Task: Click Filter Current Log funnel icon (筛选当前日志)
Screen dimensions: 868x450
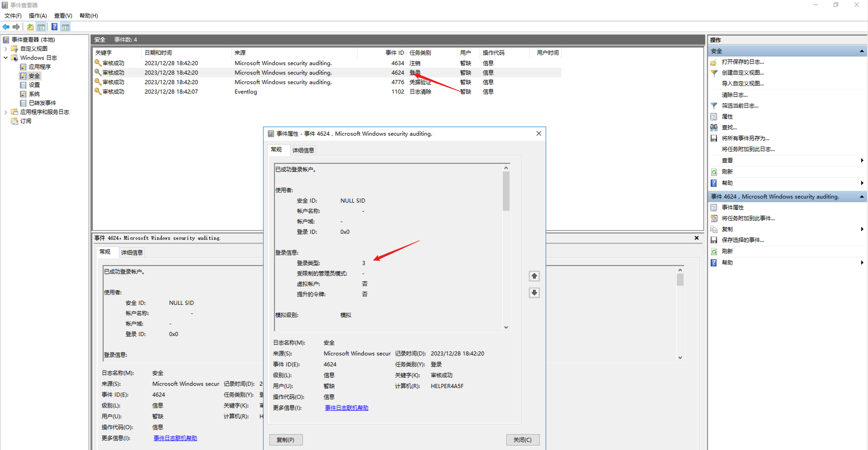Action: coord(714,106)
